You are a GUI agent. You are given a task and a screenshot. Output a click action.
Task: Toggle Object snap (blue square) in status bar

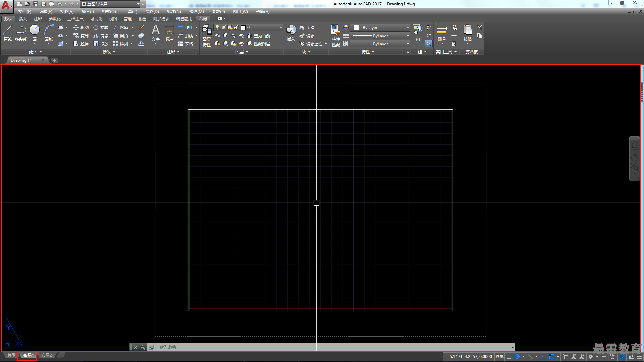pos(552,357)
